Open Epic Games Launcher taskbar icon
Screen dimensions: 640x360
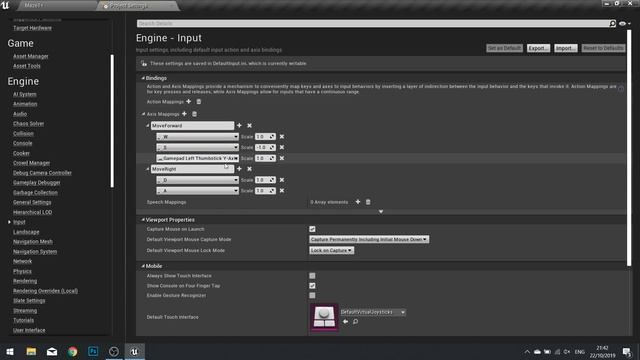pos(114,351)
